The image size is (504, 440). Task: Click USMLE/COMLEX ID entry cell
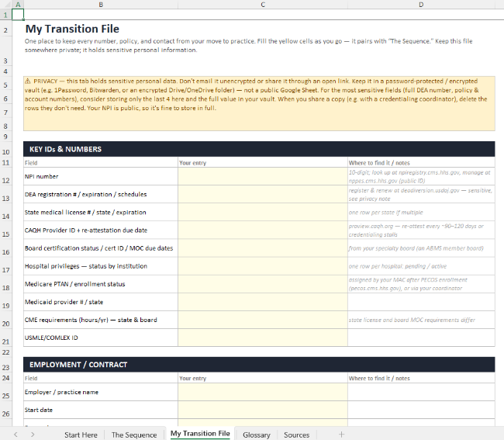tap(263, 338)
